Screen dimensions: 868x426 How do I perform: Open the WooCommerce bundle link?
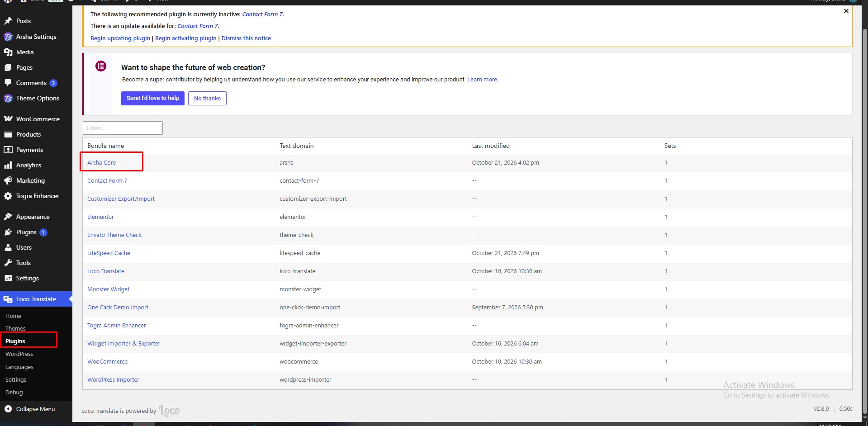coord(108,361)
